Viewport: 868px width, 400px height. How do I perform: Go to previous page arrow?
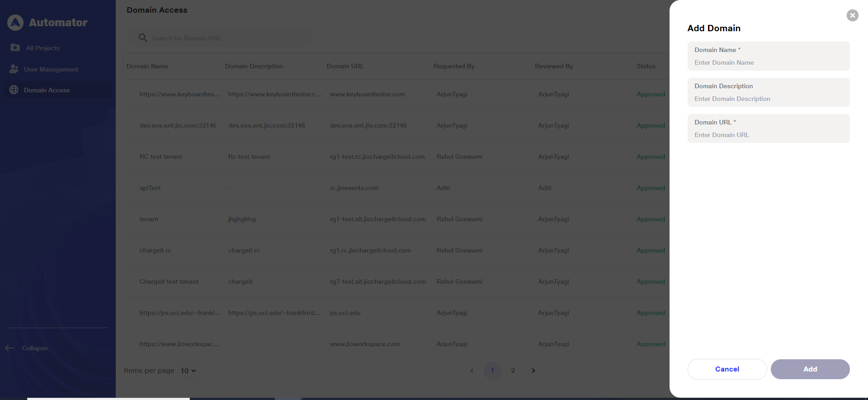click(x=472, y=371)
